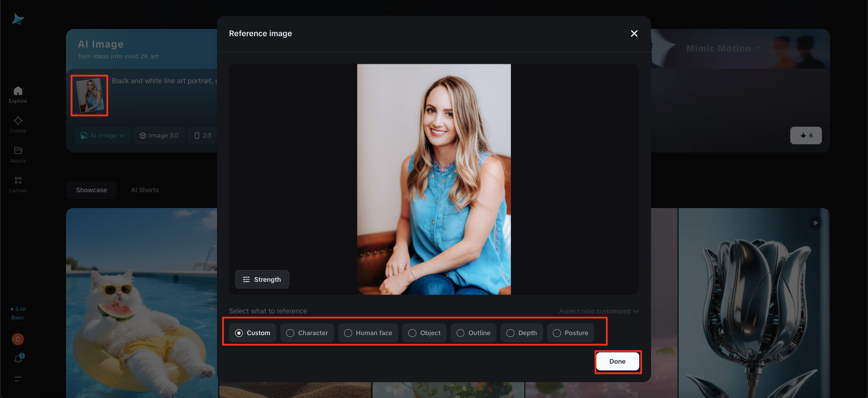Switch to the AI Shorts tab
Image resolution: width=868 pixels, height=398 pixels.
point(145,190)
